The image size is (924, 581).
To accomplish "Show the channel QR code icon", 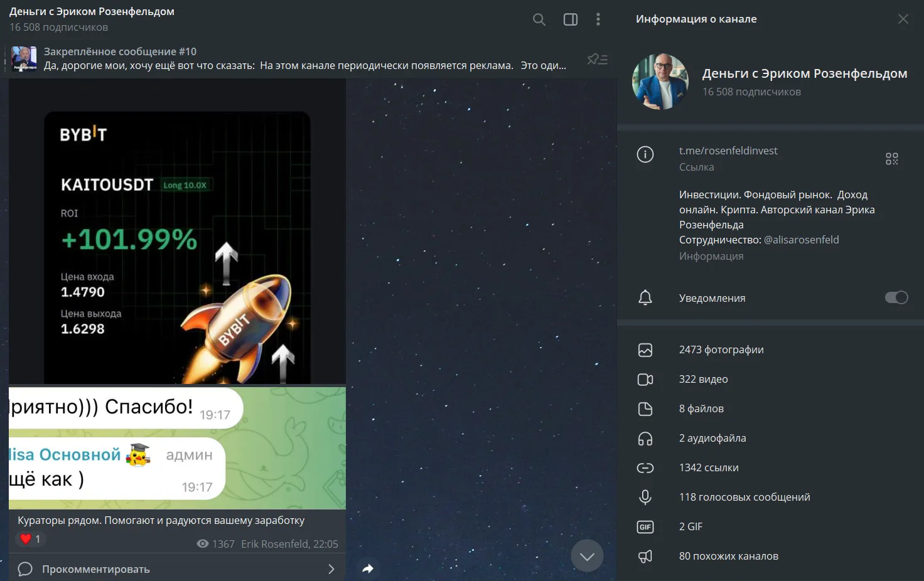I will point(892,159).
